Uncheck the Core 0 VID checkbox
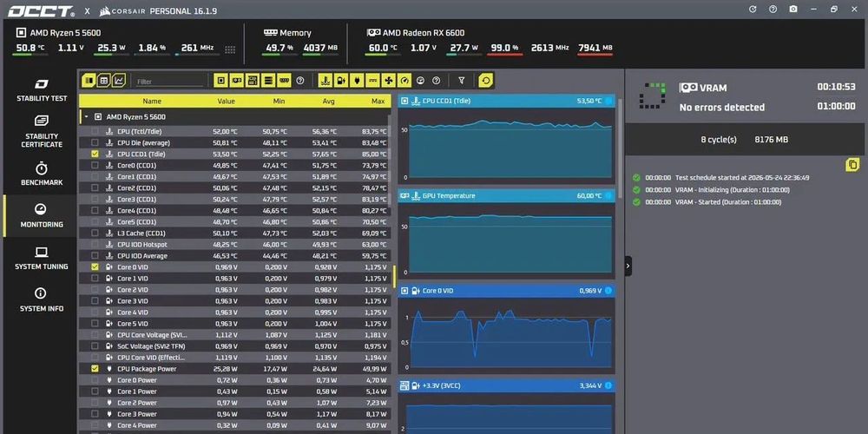This screenshot has width=868, height=434. coord(95,266)
